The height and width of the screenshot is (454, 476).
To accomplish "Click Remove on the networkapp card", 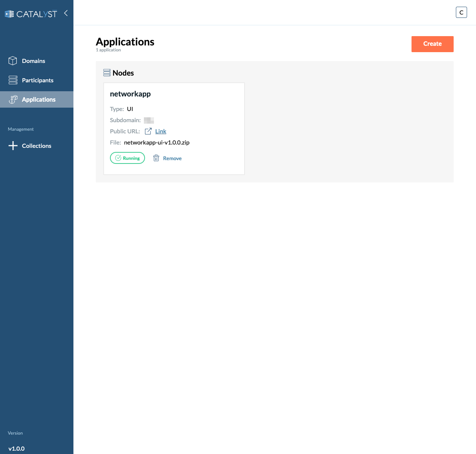I will point(172,158).
